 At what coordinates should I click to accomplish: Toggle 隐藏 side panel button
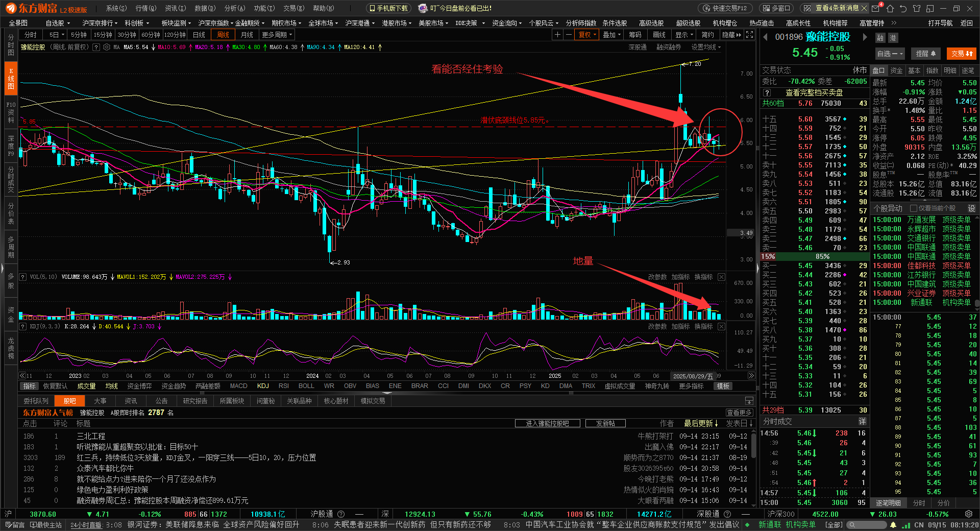tap(731, 35)
